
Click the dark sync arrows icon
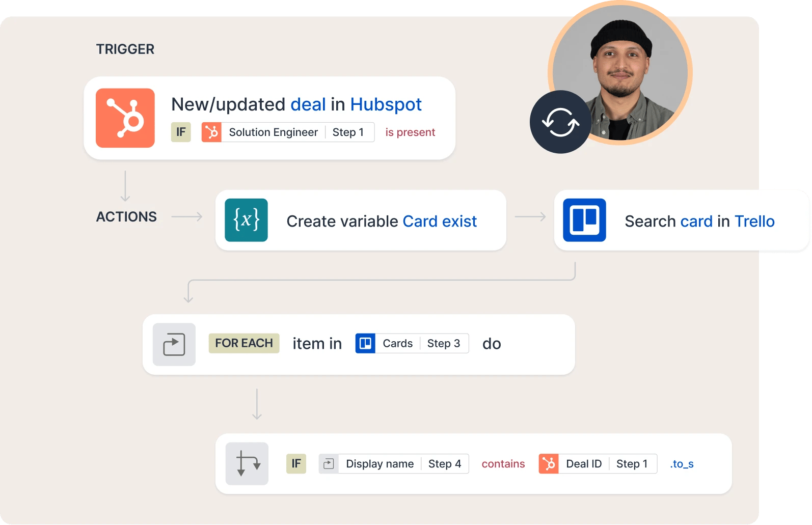click(561, 122)
